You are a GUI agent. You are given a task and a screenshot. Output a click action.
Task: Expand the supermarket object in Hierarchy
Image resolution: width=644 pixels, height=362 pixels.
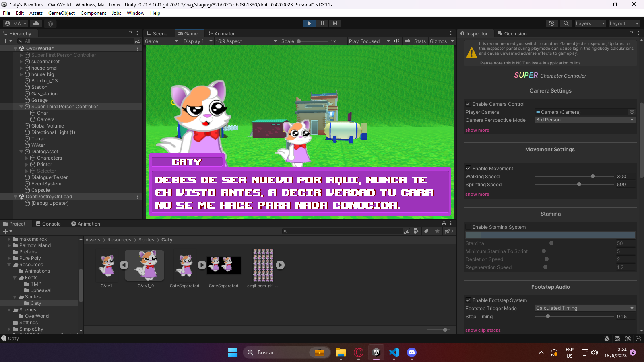coord(21,62)
